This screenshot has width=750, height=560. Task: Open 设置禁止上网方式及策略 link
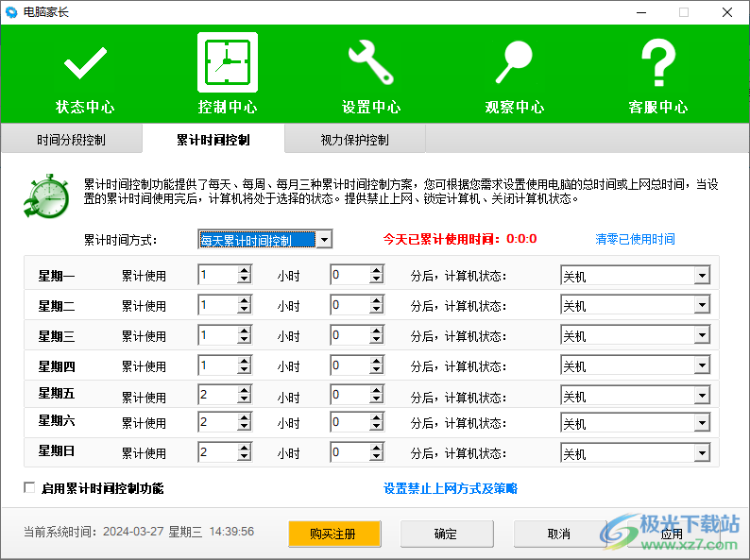click(450, 488)
